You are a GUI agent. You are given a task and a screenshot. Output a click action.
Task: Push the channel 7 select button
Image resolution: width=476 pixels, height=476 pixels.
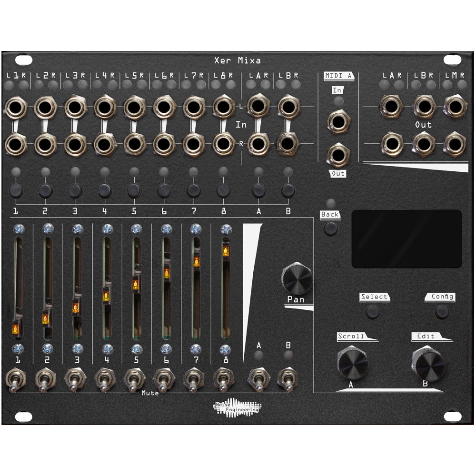[194, 191]
